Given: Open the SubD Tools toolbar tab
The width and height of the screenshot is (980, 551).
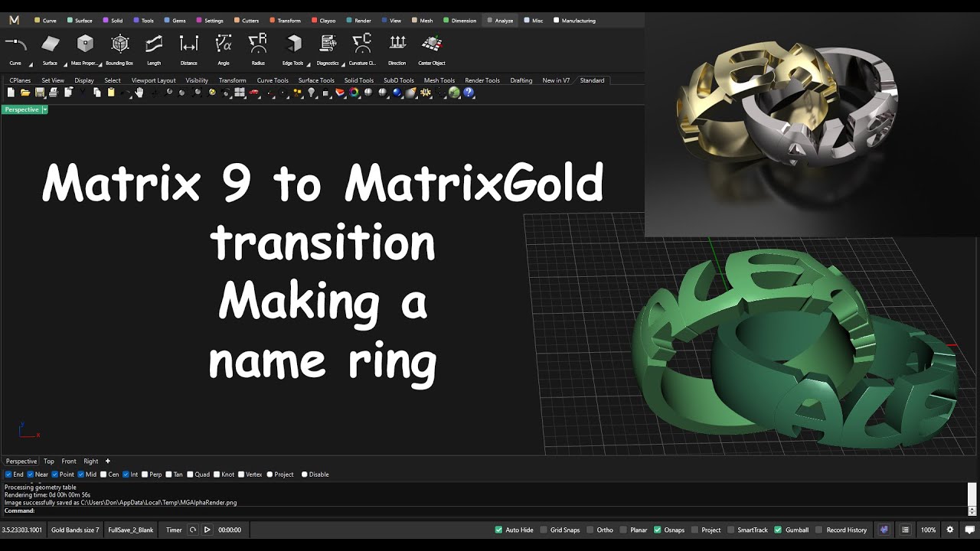Looking at the screenshot, I should [x=398, y=80].
